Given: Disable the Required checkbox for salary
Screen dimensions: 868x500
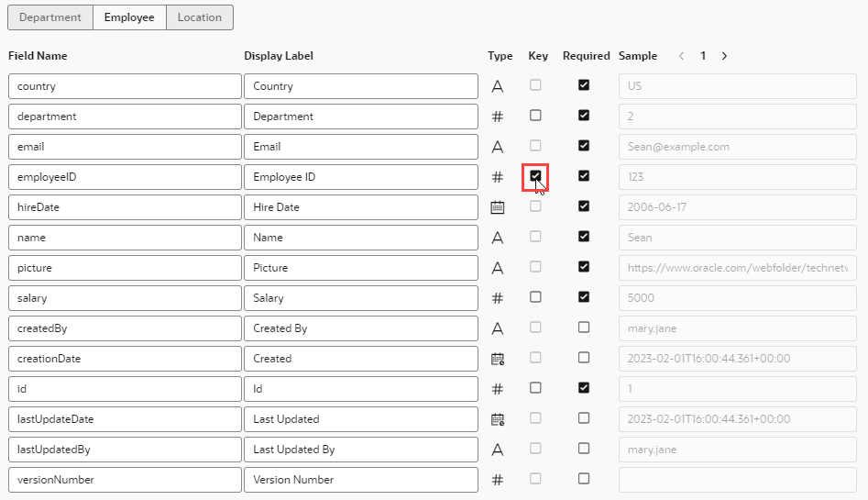Looking at the screenshot, I should (584, 297).
